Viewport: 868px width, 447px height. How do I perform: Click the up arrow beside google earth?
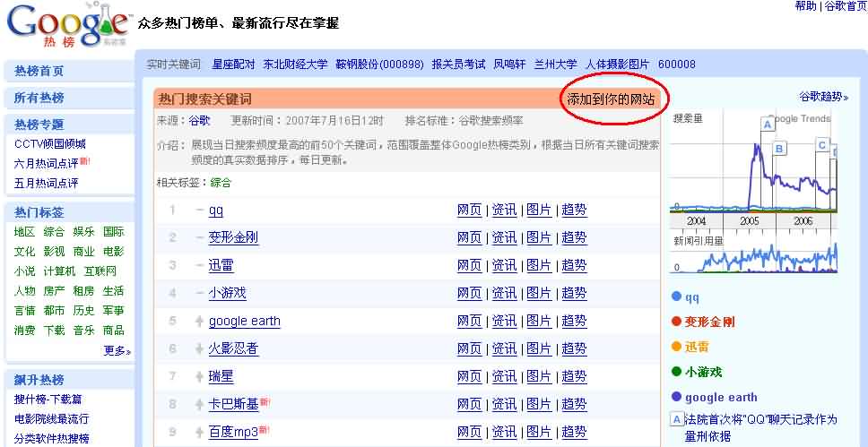click(x=200, y=322)
